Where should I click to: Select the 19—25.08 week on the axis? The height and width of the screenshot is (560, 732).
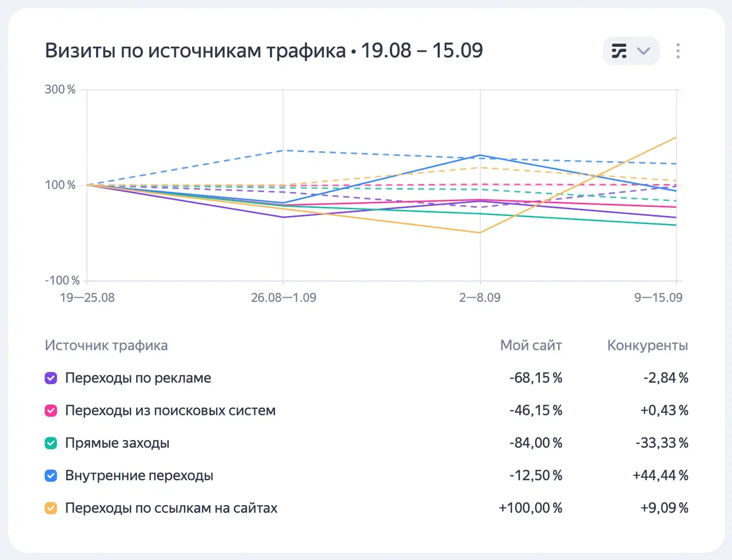click(87, 298)
